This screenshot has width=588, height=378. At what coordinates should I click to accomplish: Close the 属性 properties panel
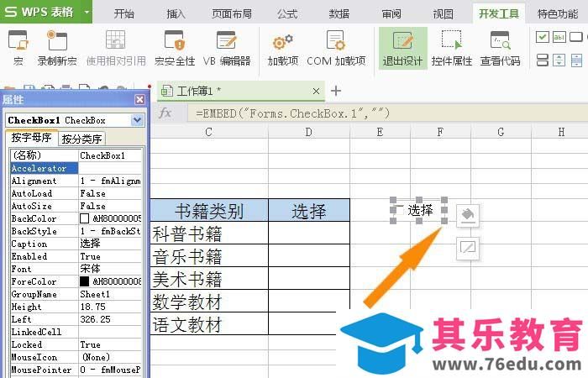click(139, 99)
